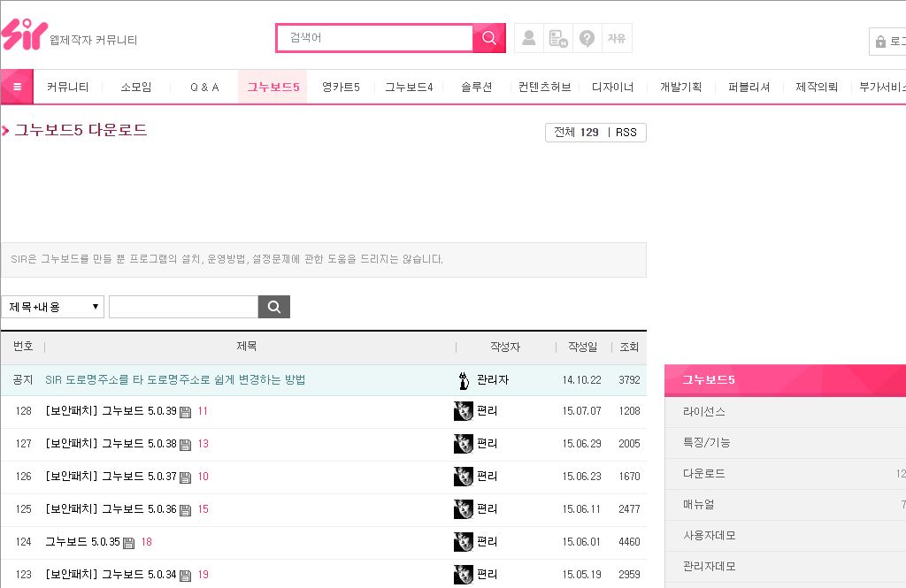The image size is (906, 588).
Task: Click comment count 18 on 5.0.35
Action: coord(146,542)
